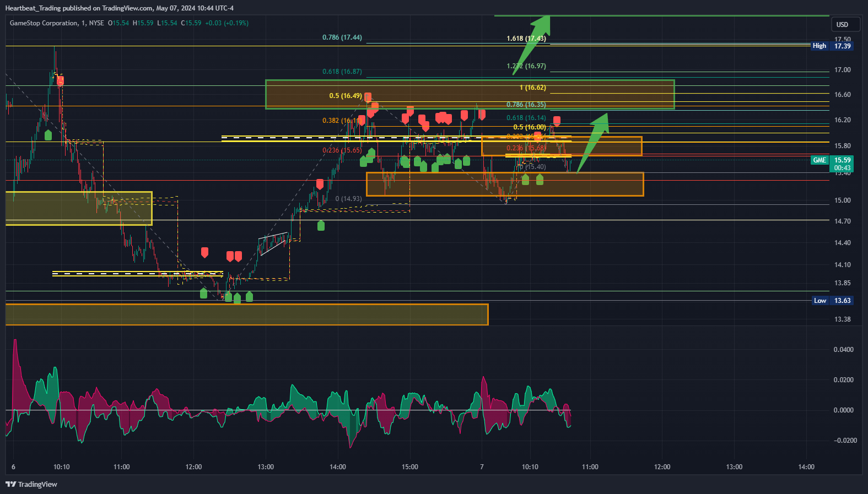This screenshot has height=494, width=868.
Task: Click the low value L15.54 in legend
Action: [x=168, y=23]
